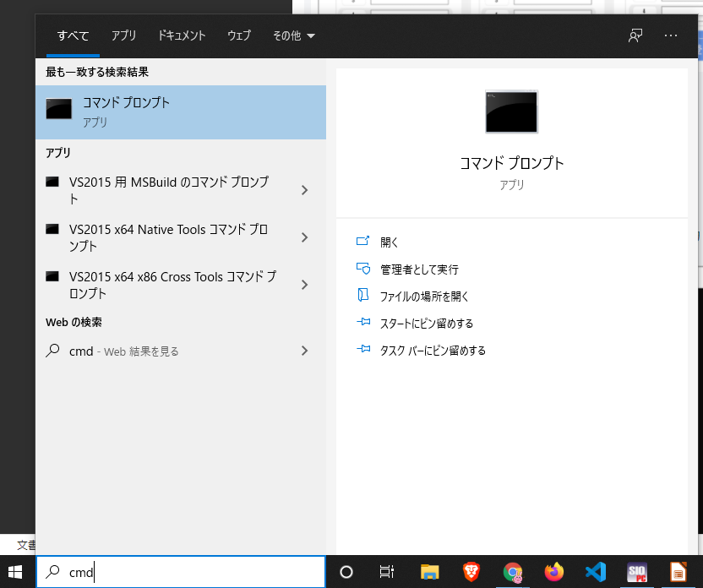Select VS2015 x64 x86 Cross Tools text

pos(172,285)
